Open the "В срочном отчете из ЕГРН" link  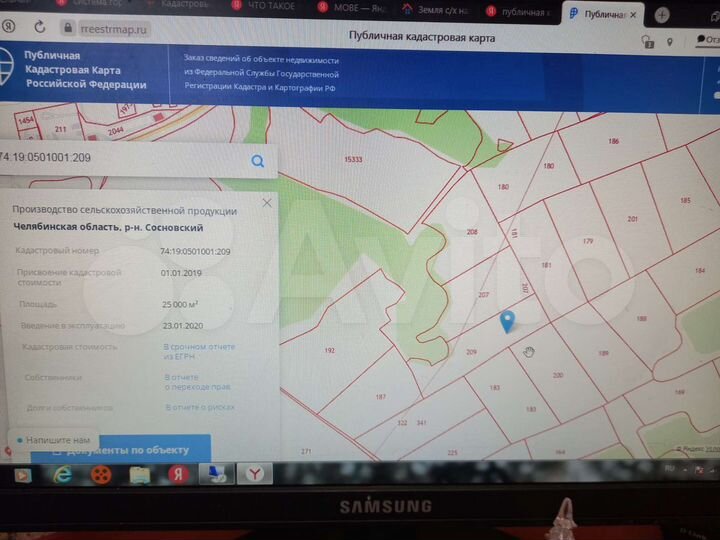tap(199, 351)
